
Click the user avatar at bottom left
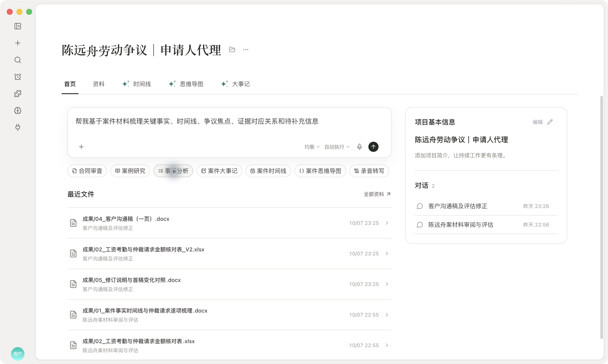point(18,354)
